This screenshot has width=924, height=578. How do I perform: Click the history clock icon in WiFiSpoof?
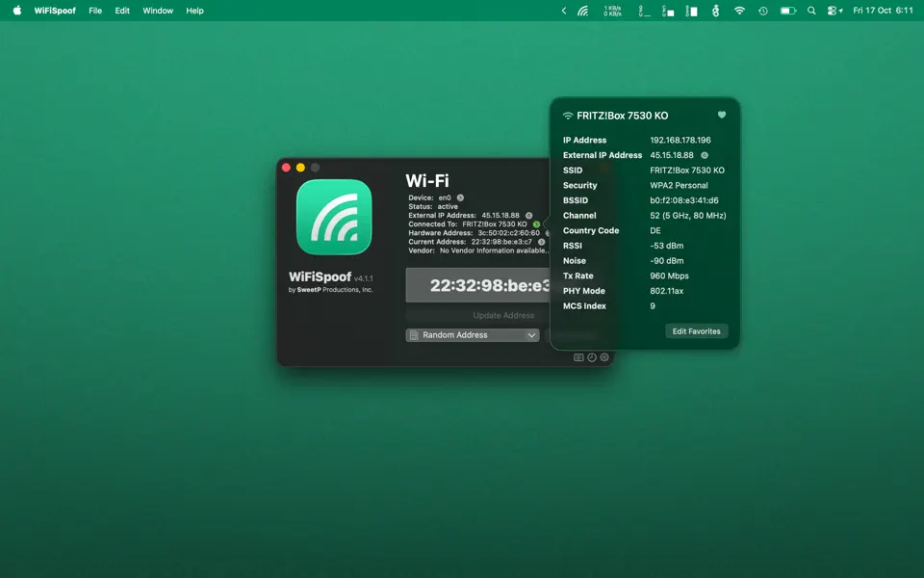click(x=591, y=356)
